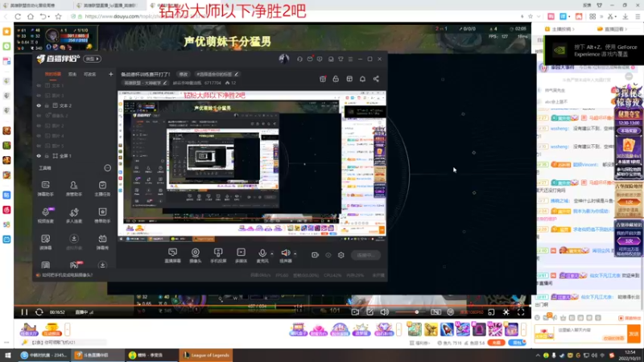
Task: Switch to the second scene tab
Action: [x=72, y=74]
